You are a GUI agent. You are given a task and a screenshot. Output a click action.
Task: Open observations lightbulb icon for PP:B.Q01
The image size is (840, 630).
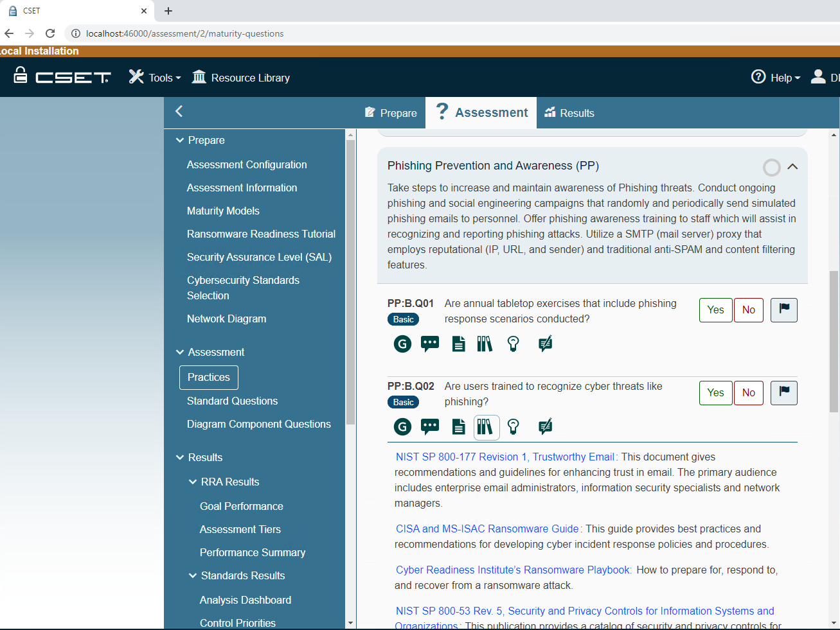[x=513, y=344]
